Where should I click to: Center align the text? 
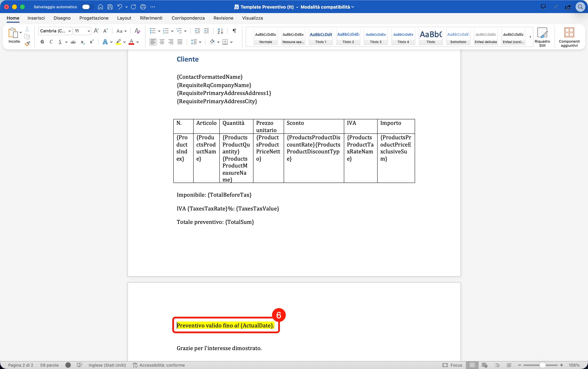162,42
